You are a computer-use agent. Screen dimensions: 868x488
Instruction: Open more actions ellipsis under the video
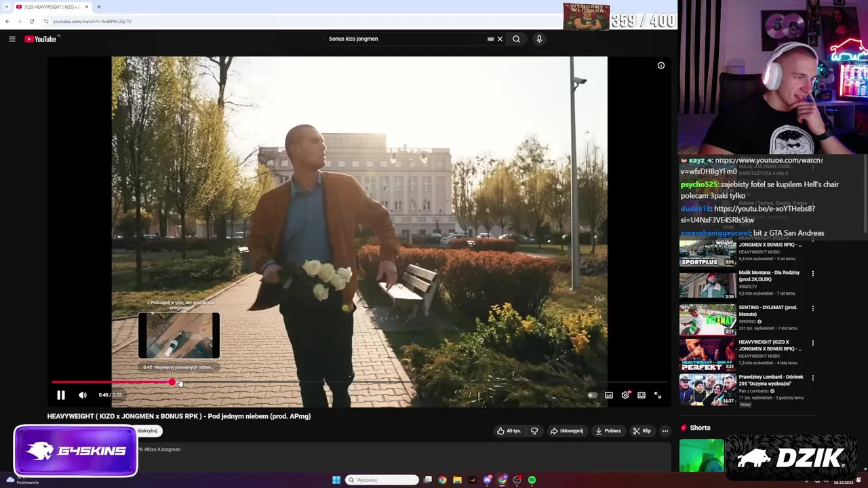click(665, 431)
